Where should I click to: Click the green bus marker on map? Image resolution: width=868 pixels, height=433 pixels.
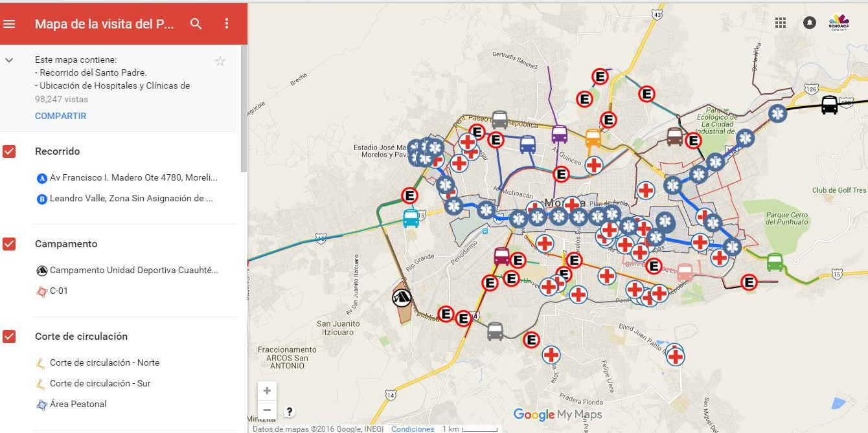tap(775, 262)
